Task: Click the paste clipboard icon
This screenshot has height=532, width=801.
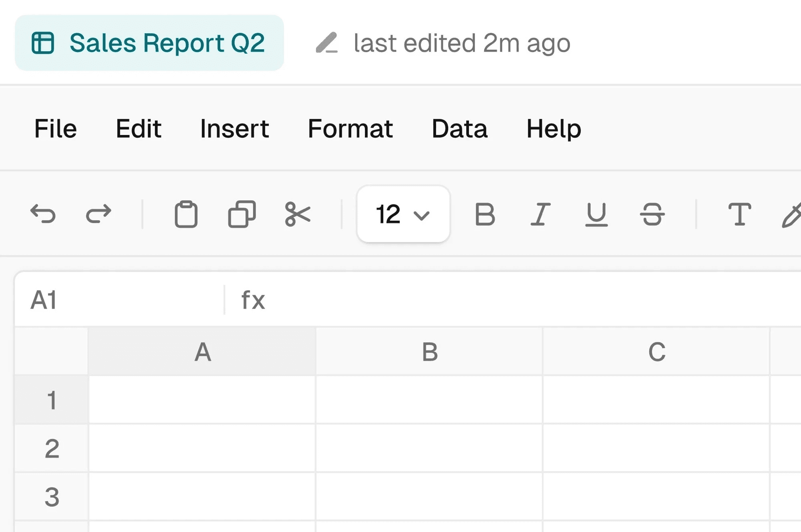Action: (x=186, y=214)
